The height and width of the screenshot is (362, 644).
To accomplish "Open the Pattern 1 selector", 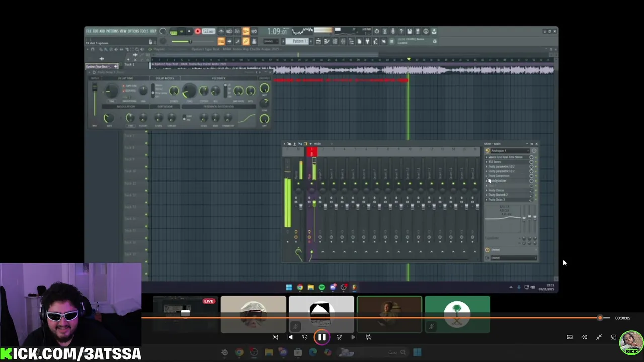I will pos(297,41).
